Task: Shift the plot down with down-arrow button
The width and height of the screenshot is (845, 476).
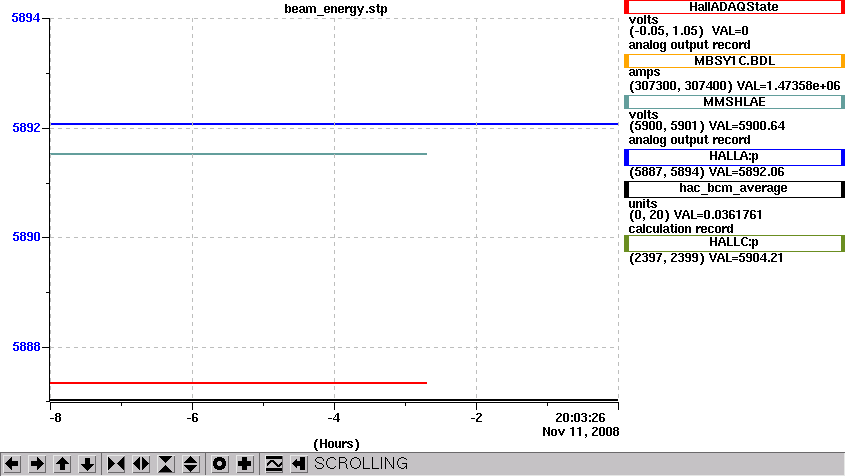Action: [x=87, y=464]
